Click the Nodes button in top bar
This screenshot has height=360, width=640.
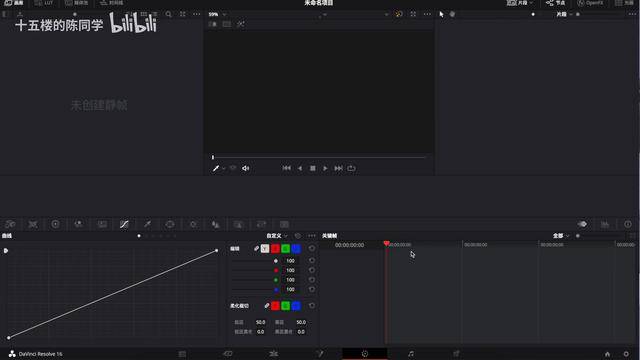click(556, 3)
